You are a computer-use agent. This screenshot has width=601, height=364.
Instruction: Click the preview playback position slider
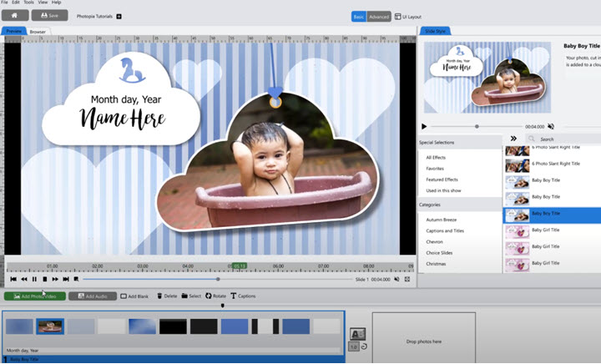click(x=217, y=279)
